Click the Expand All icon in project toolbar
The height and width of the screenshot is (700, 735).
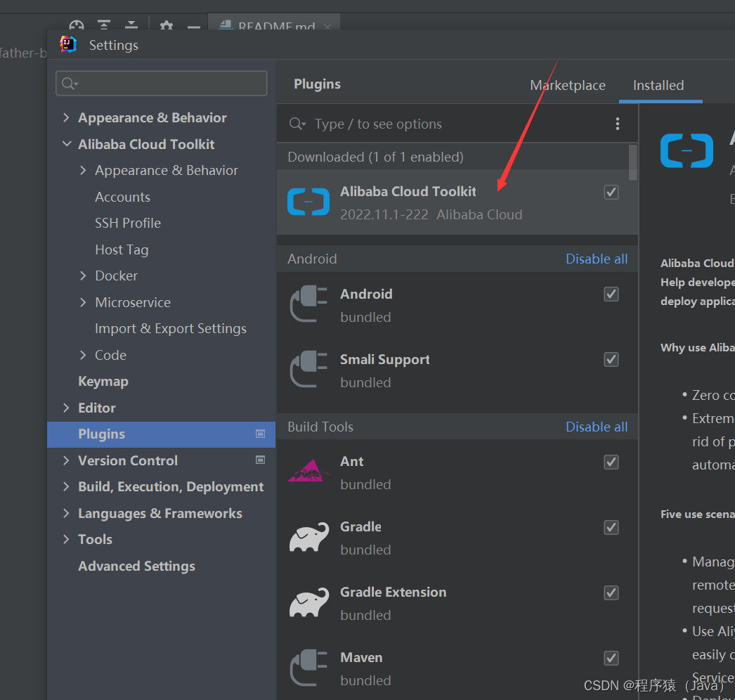(103, 25)
